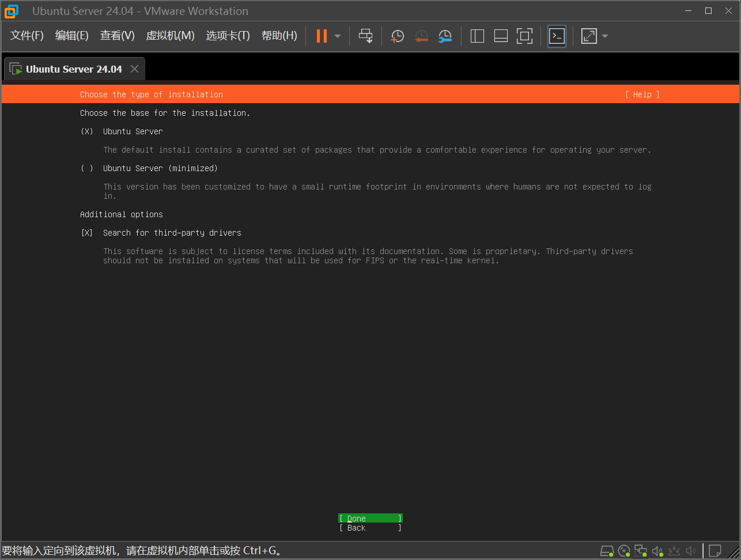741x560 pixels.
Task: Click the Back button
Action: [x=370, y=528]
